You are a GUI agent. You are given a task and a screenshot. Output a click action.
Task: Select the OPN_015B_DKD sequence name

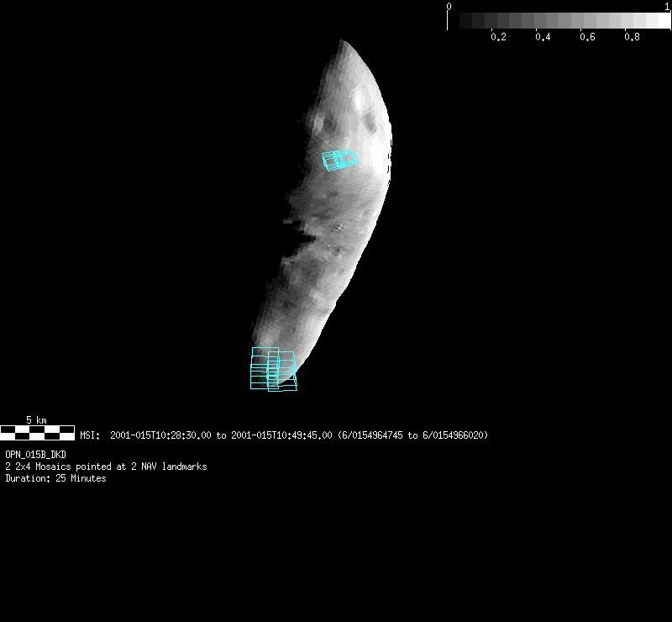click(x=35, y=455)
